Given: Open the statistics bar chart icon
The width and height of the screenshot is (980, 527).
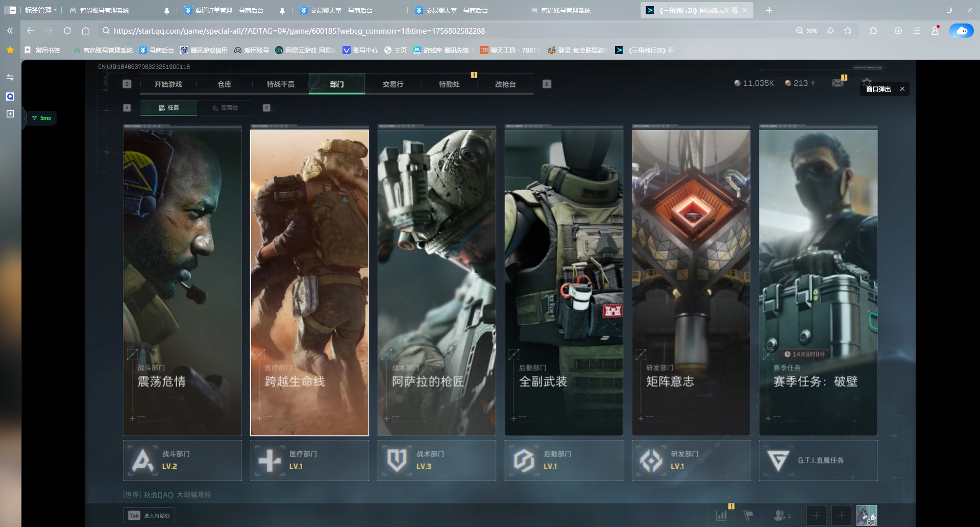Looking at the screenshot, I should tap(721, 515).
